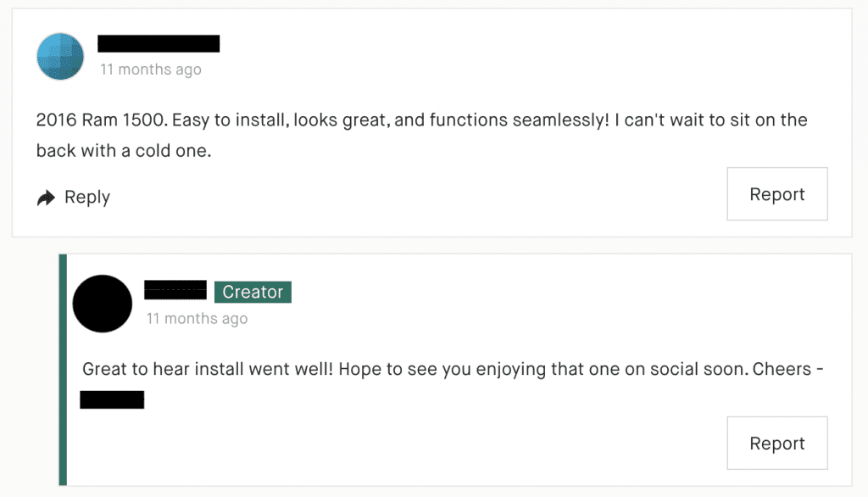Expand the top comment's 11 months ago timestamp

151,70
